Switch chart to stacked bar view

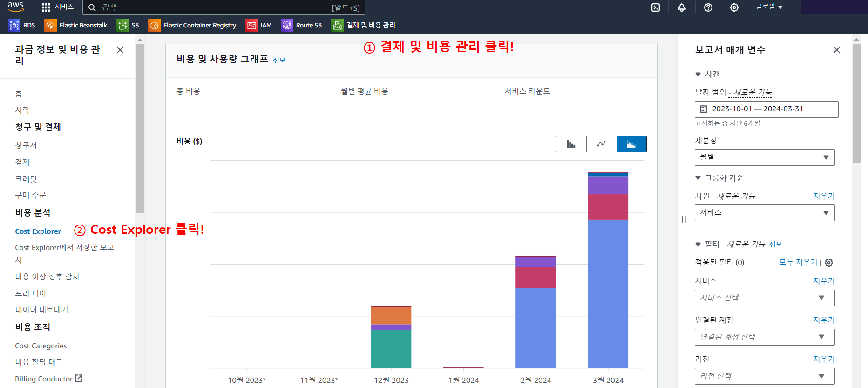[x=631, y=144]
